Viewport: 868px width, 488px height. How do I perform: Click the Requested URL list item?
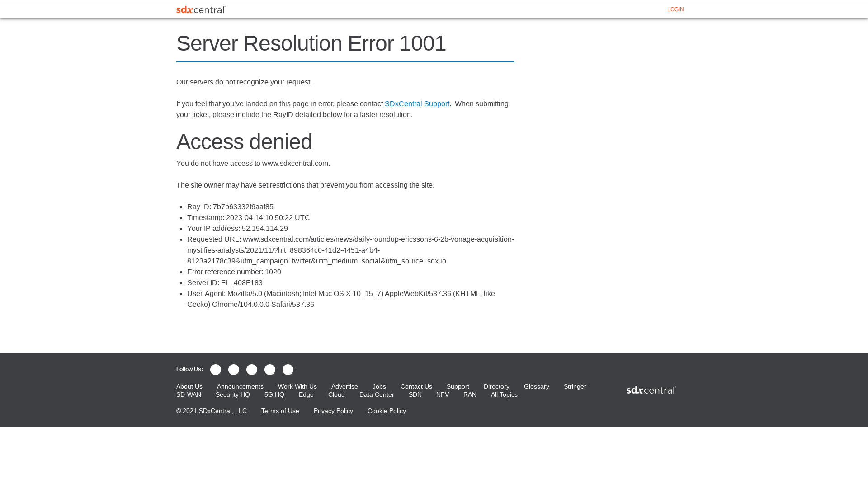click(x=350, y=250)
